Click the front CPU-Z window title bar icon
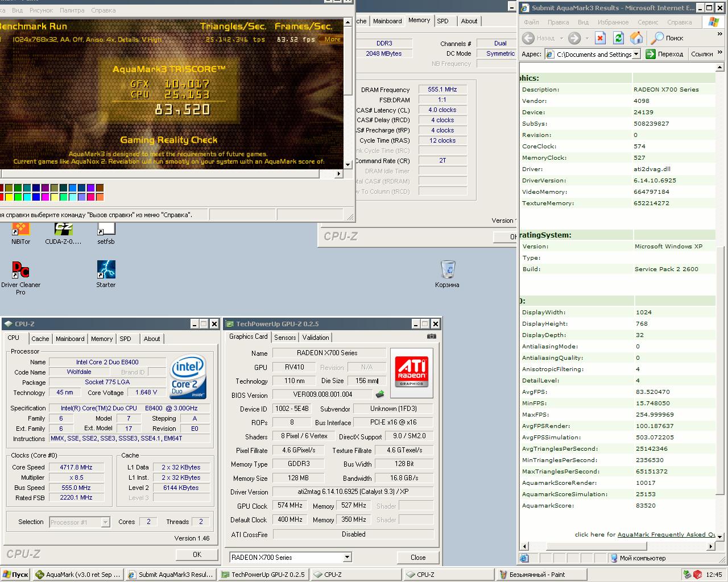This screenshot has height=582, width=728. point(8,324)
